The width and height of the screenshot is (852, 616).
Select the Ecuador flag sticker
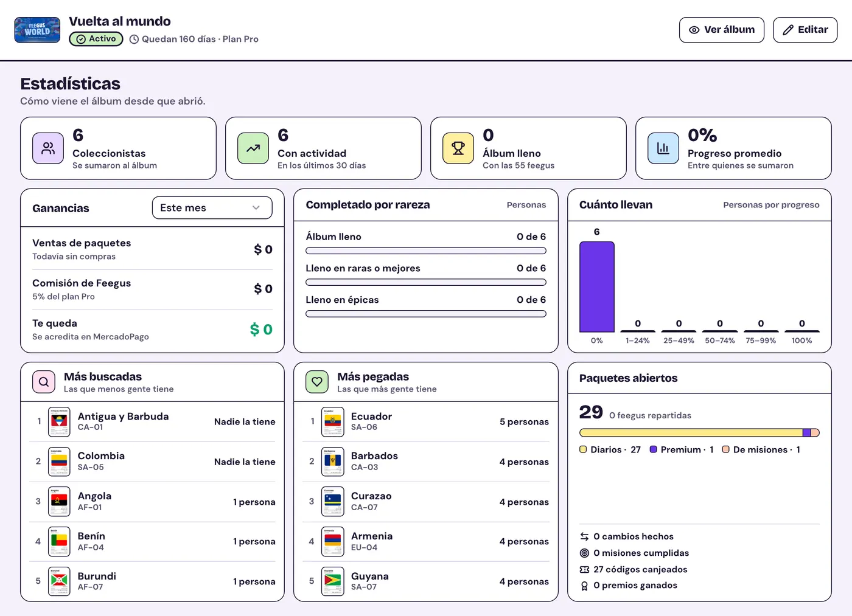pos(333,421)
